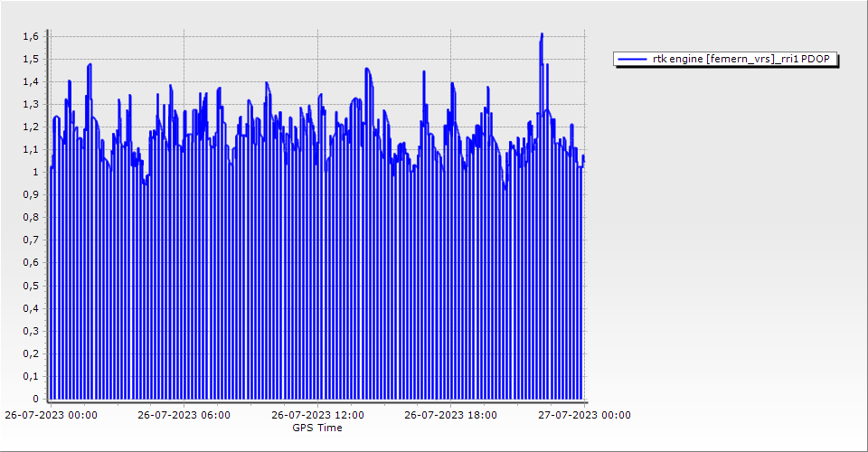Viewport: 868px width, 452px height.
Task: Click the '27-07-2023 00:00' x-axis label
Action: point(583,416)
